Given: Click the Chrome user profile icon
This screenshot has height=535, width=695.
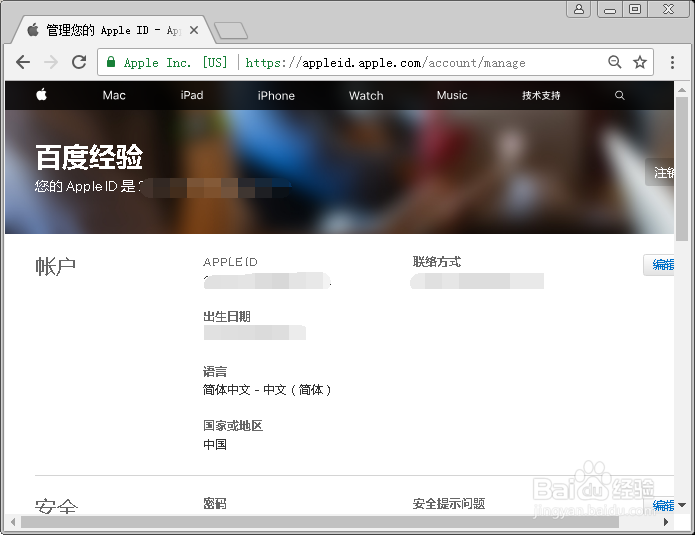Looking at the screenshot, I should point(578,9).
